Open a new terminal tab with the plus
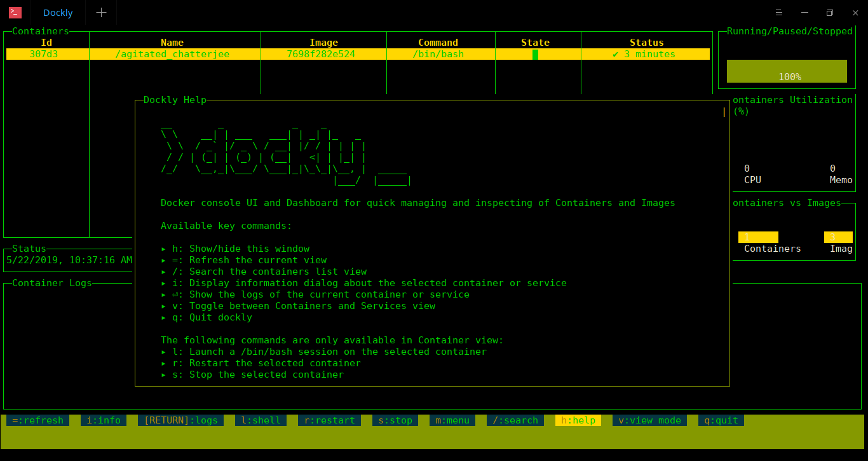Image resolution: width=868 pixels, height=461 pixels. click(x=100, y=12)
